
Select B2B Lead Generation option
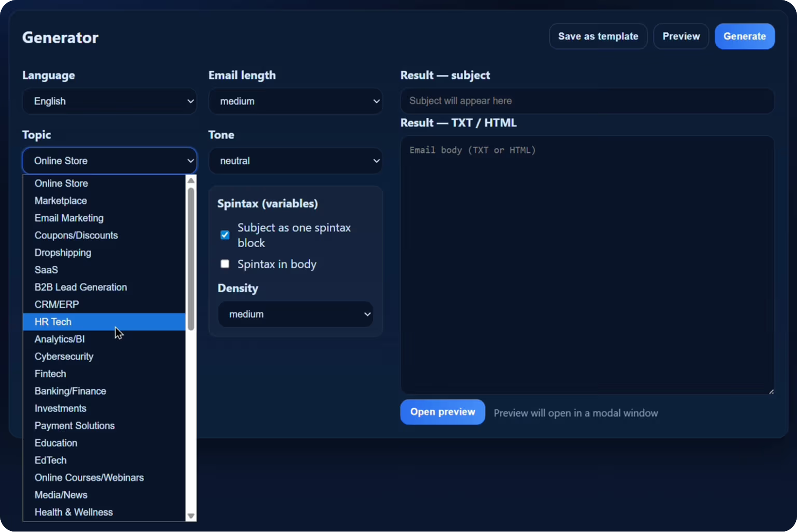tap(81, 287)
